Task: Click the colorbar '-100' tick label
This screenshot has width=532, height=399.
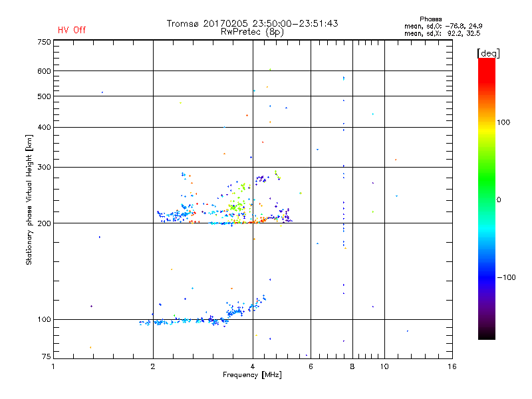Action: click(506, 277)
